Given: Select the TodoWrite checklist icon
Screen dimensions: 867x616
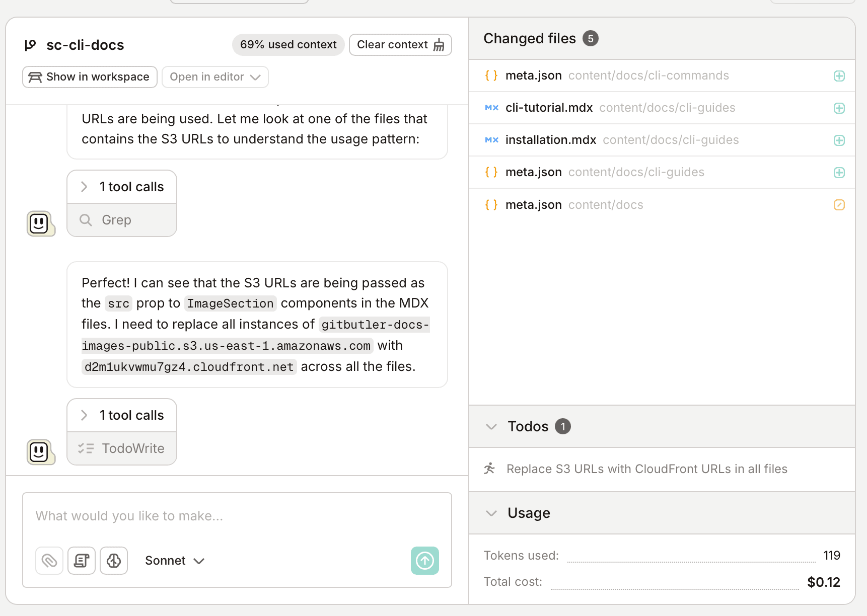Looking at the screenshot, I should point(86,448).
